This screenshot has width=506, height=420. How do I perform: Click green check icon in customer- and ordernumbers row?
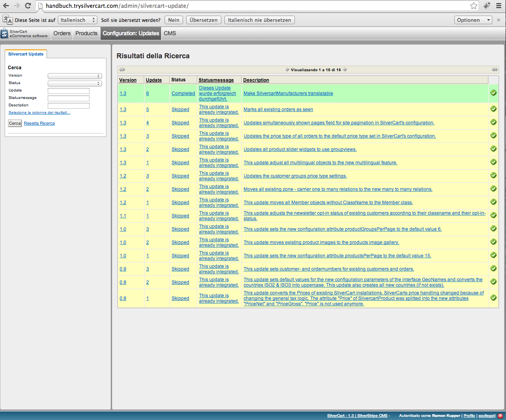[x=493, y=268]
